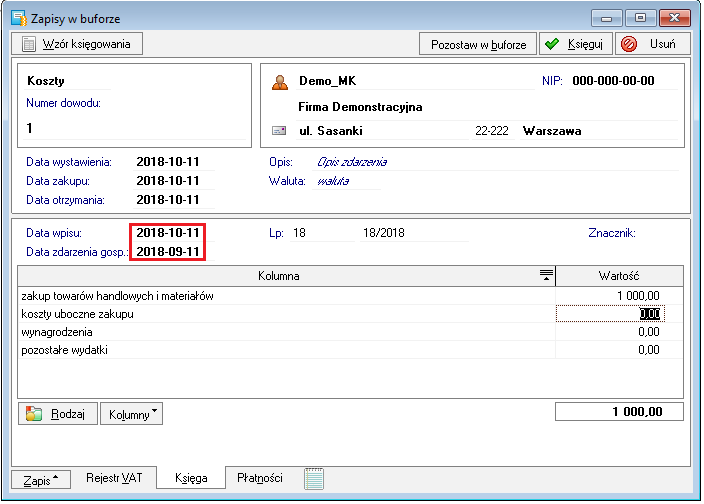Open the Wzór księgowania template button

(77, 44)
